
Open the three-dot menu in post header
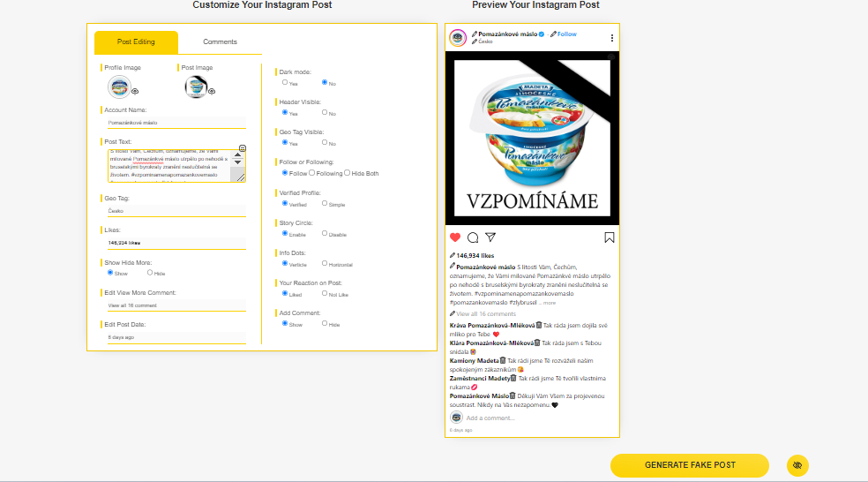[611, 38]
